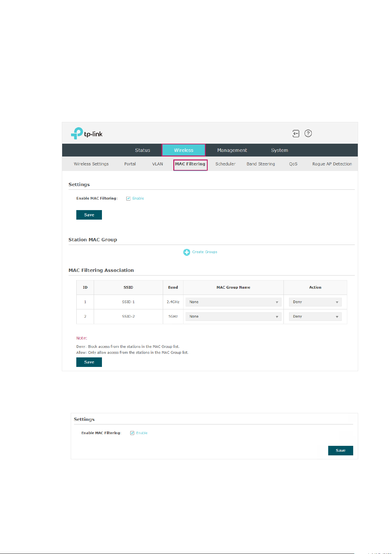Open the Management tab

pyautogui.click(x=232, y=150)
